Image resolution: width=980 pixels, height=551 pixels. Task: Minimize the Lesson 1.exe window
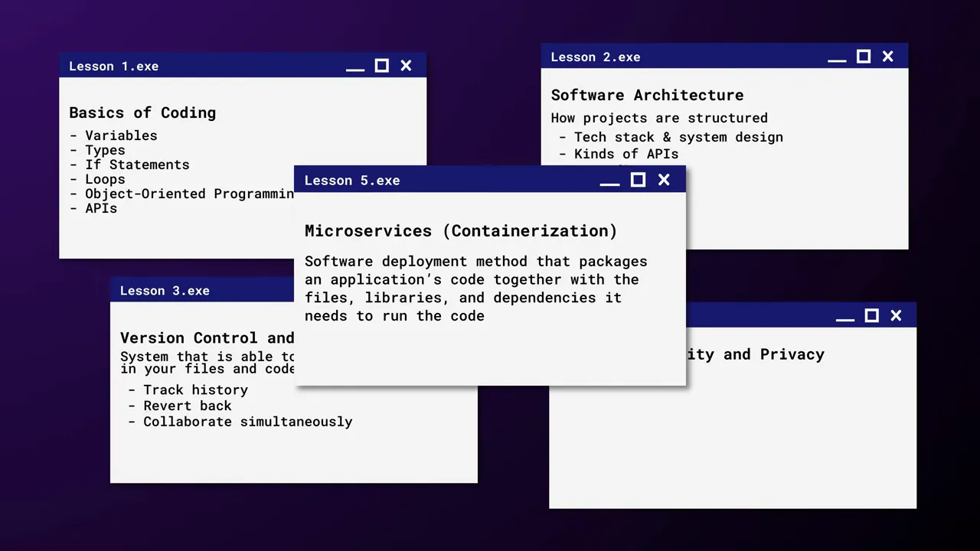(355, 70)
